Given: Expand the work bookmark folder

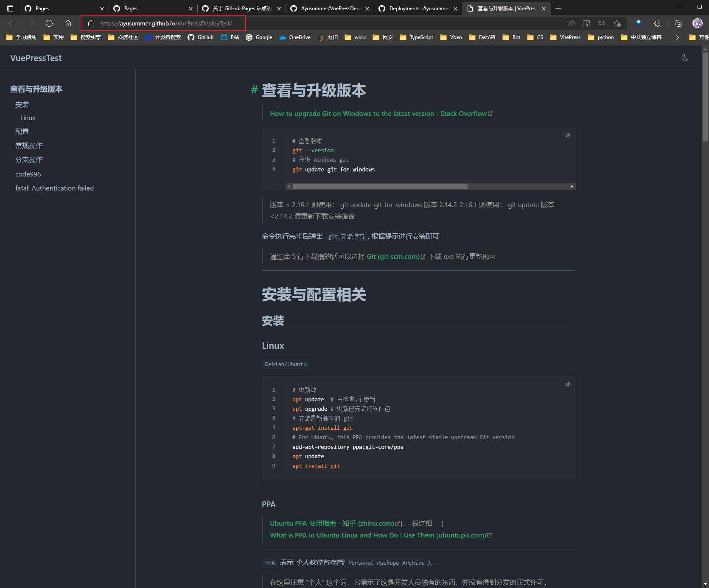Looking at the screenshot, I should pyautogui.click(x=355, y=37).
